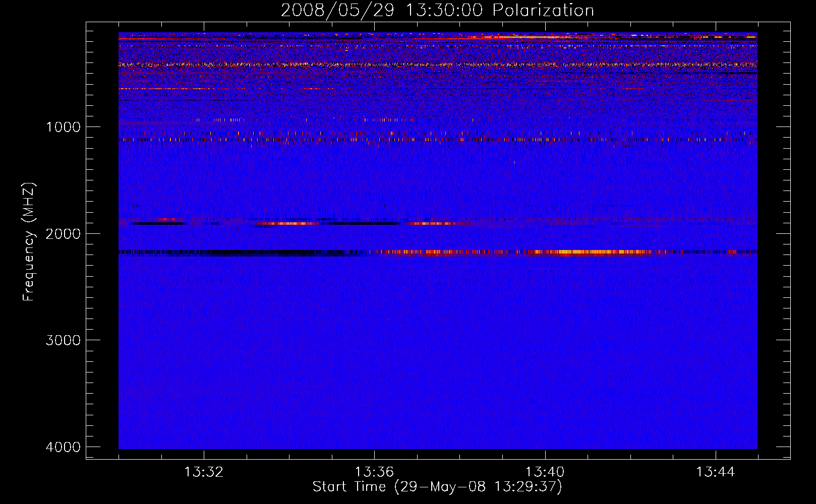Click the 'Start Time (29-May-08 13:29:37)' label
This screenshot has width=816, height=504.
pyautogui.click(x=437, y=487)
